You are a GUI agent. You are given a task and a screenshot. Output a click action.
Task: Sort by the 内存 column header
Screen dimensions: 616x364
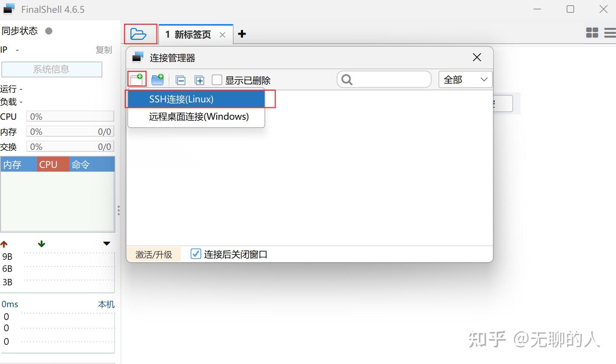click(x=19, y=164)
